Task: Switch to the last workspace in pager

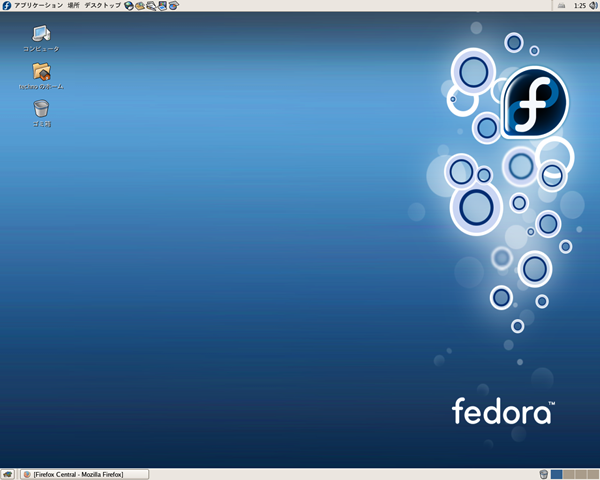Action: (x=592, y=474)
